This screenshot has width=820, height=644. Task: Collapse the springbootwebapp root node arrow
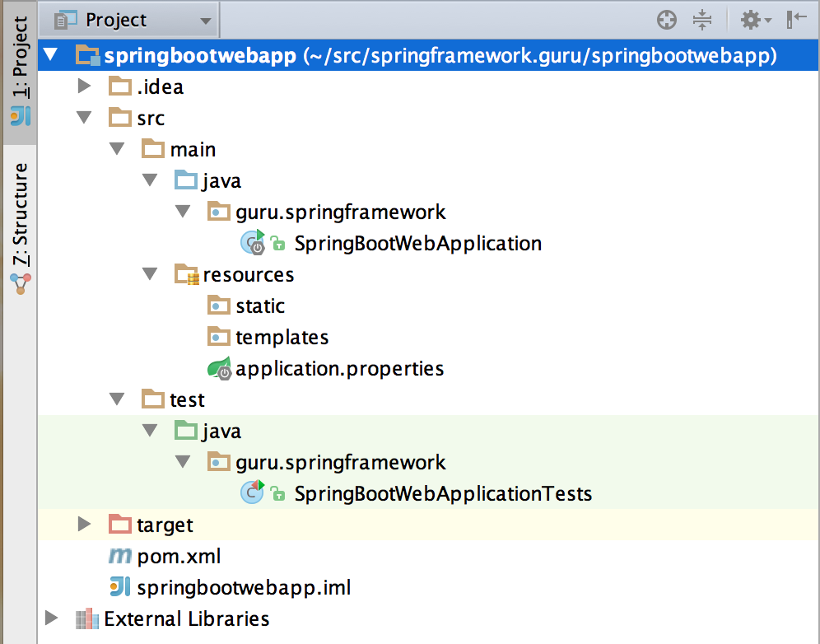point(51,54)
